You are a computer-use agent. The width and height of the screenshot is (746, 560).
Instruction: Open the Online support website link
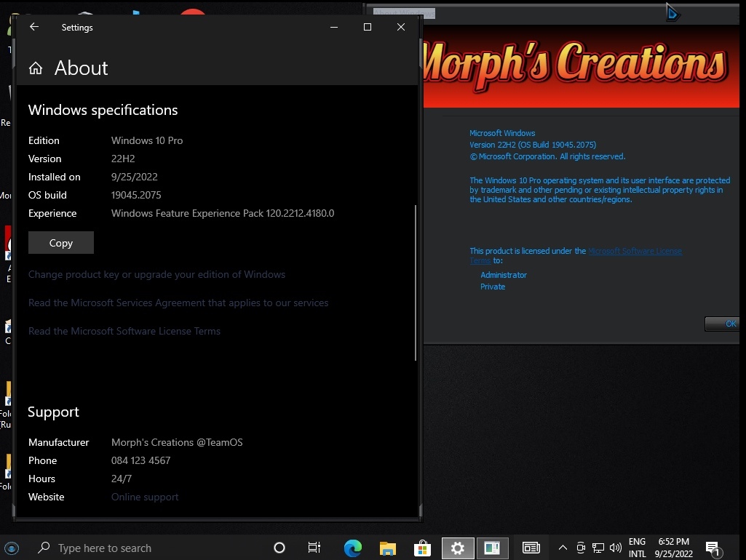pos(145,497)
